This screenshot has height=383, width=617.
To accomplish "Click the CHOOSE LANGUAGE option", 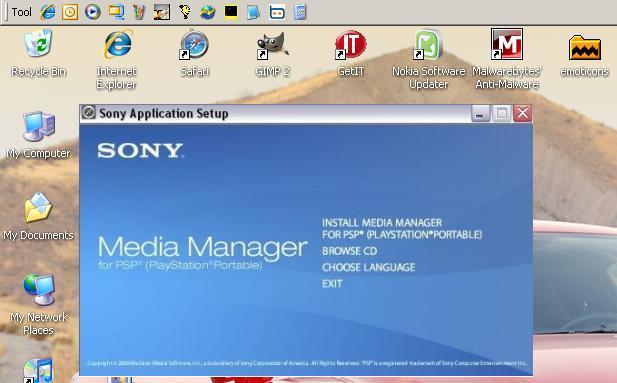I will pyautogui.click(x=368, y=267).
